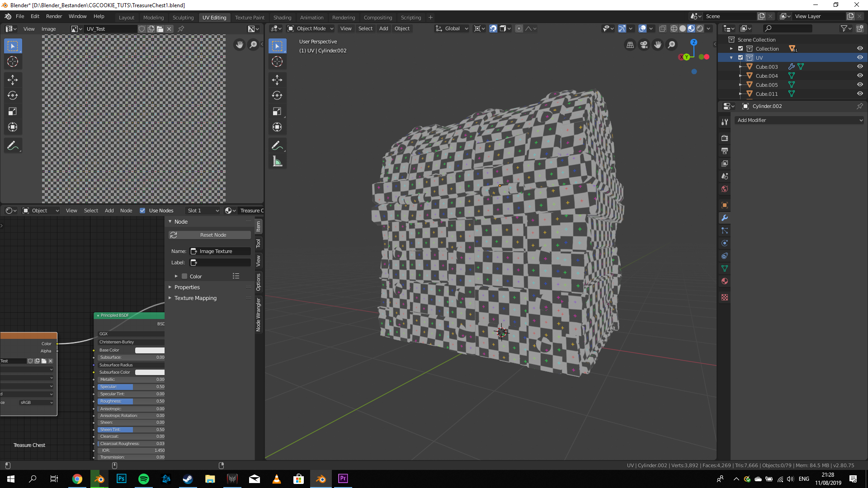Click the Rotate tool in 3D viewport toolbar
The height and width of the screenshot is (488, 868).
pyautogui.click(x=277, y=96)
